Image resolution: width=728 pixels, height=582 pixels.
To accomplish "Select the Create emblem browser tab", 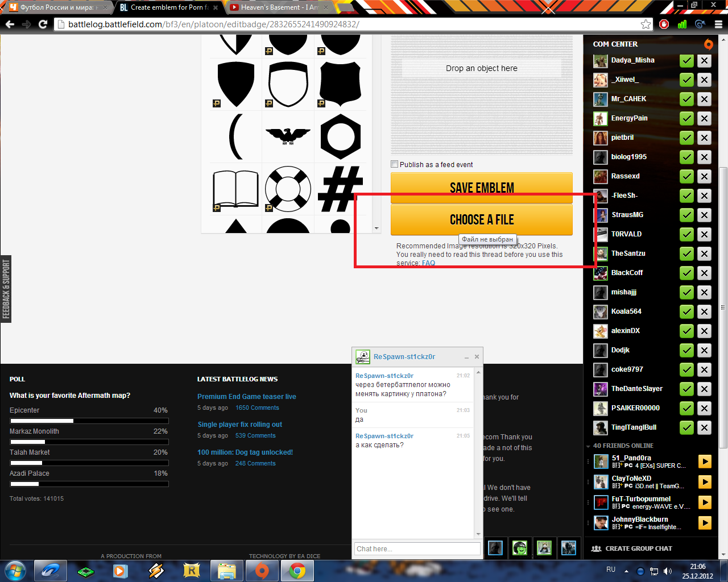I will (x=169, y=7).
